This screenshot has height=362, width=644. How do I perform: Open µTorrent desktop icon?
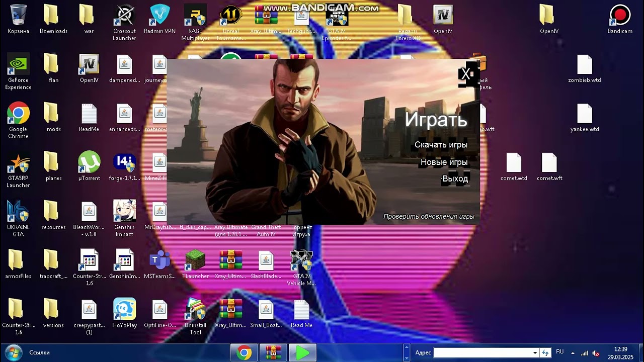pos(89,167)
